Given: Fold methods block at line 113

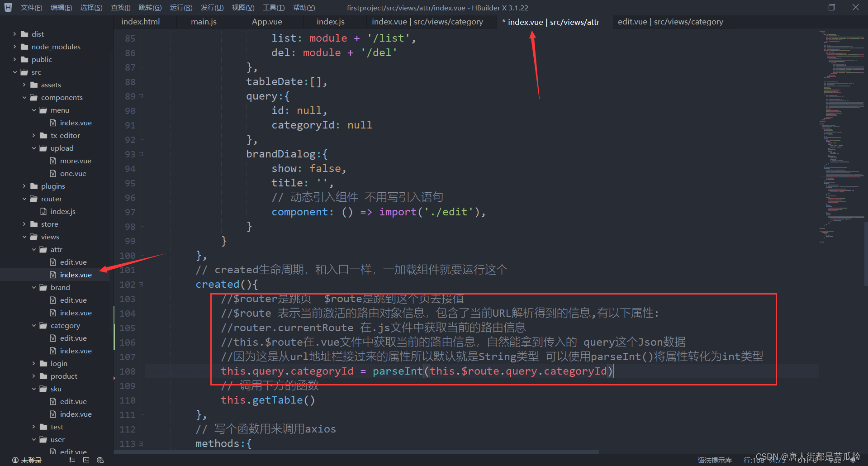Looking at the screenshot, I should click(x=141, y=443).
